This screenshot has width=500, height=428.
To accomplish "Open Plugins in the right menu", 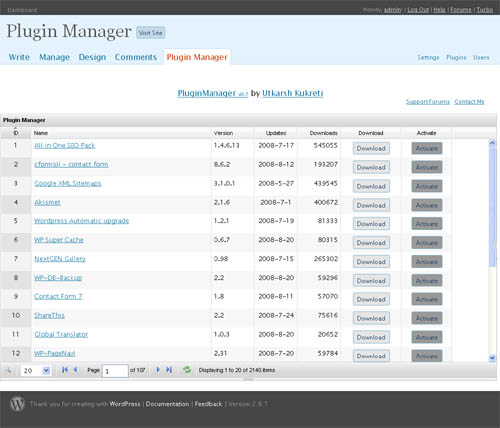I will tap(456, 57).
